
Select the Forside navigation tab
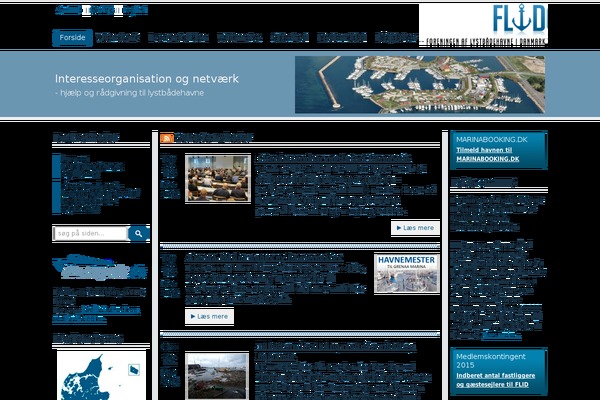(72, 38)
